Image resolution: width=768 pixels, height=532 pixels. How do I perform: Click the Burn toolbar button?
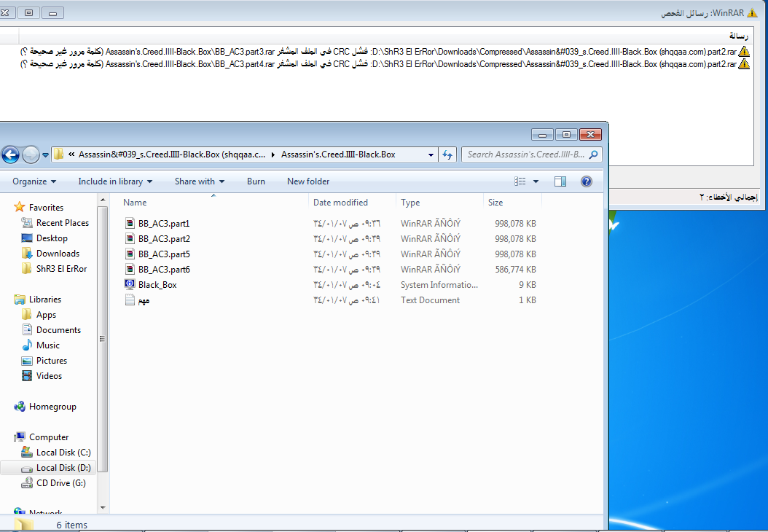[256, 181]
